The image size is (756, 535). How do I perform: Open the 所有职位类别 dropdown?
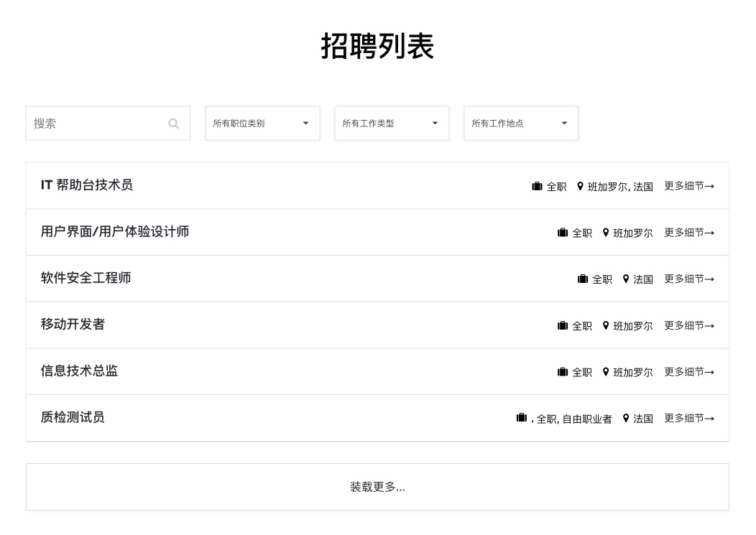point(262,124)
